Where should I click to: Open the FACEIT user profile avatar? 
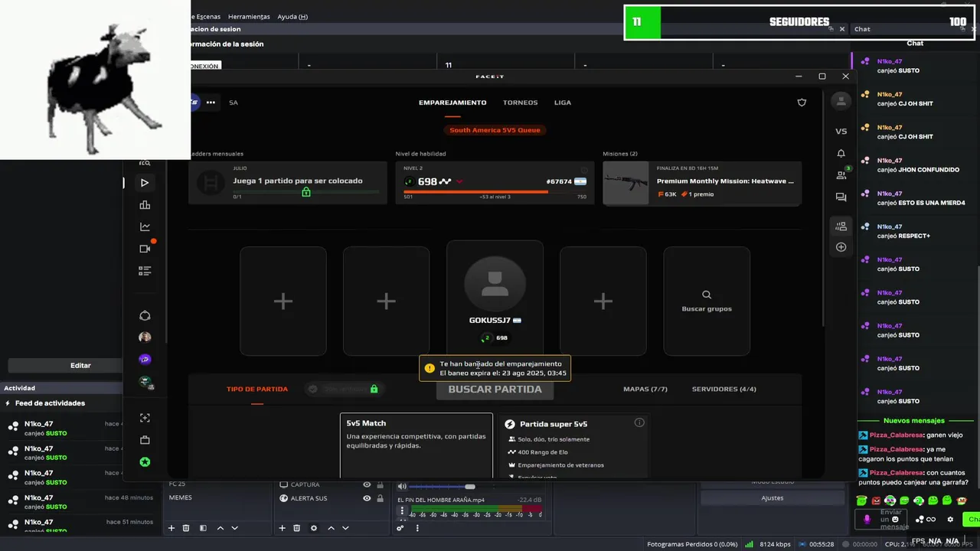tap(841, 101)
